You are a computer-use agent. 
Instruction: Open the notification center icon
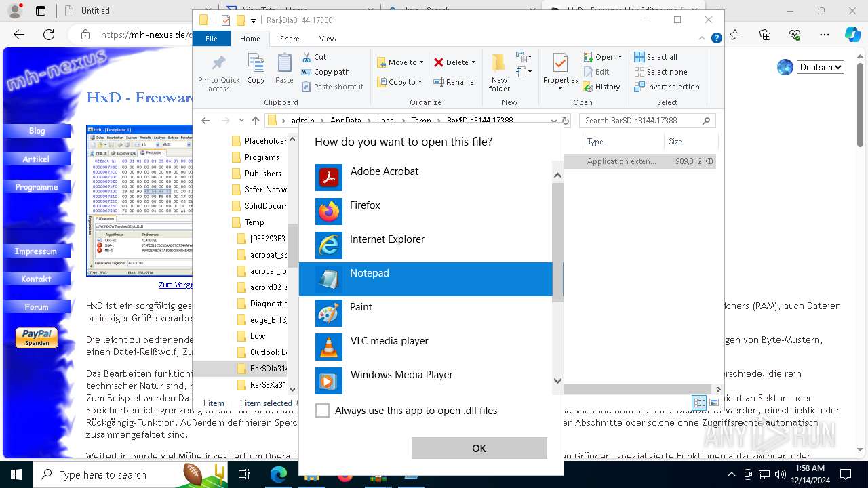[846, 474]
